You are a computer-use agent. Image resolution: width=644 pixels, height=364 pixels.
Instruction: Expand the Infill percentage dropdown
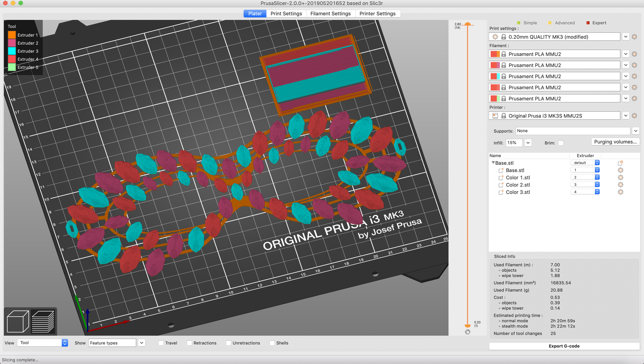coord(528,143)
